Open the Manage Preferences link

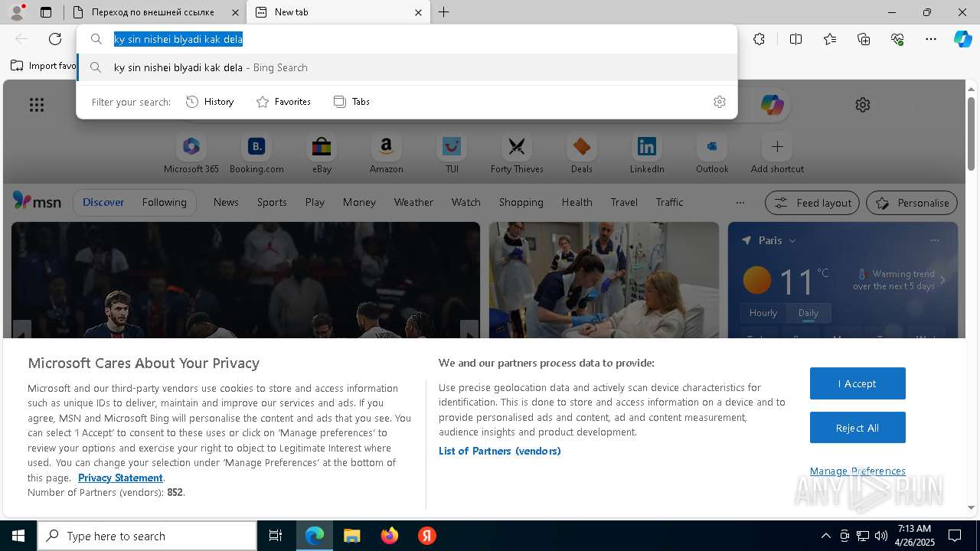(x=857, y=471)
